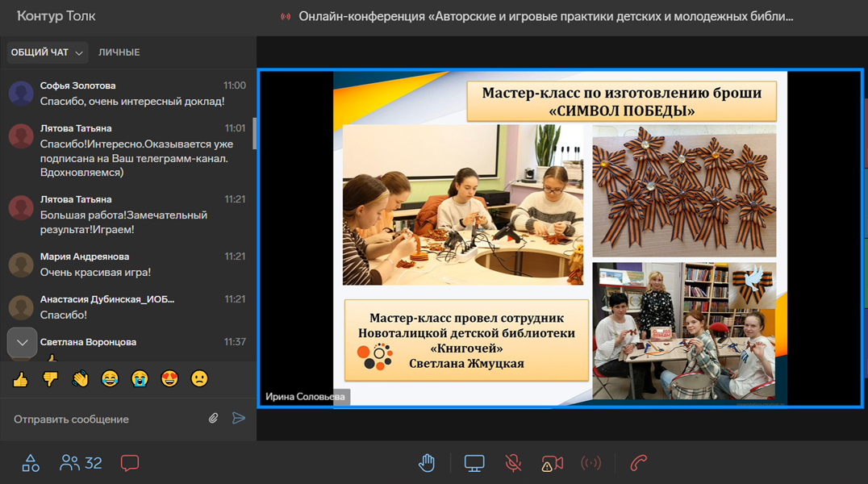Click the online conference title in header
Viewport: 868px width, 484px height.
click(545, 16)
